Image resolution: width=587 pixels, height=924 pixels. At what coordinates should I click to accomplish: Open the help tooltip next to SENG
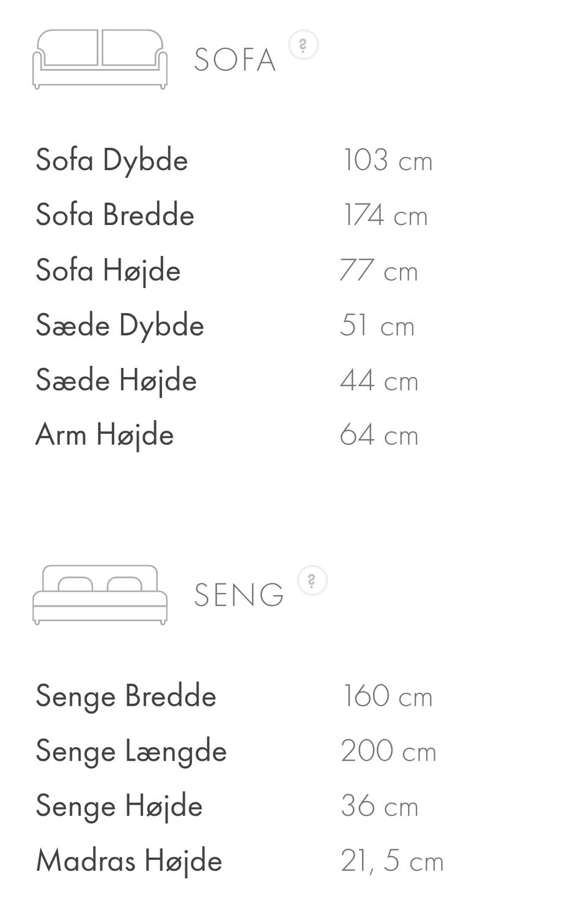pyautogui.click(x=312, y=580)
